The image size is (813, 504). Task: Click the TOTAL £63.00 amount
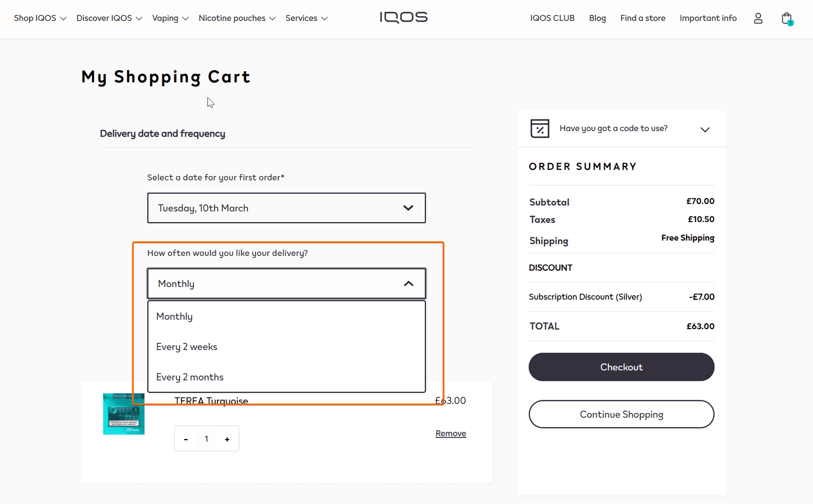700,326
